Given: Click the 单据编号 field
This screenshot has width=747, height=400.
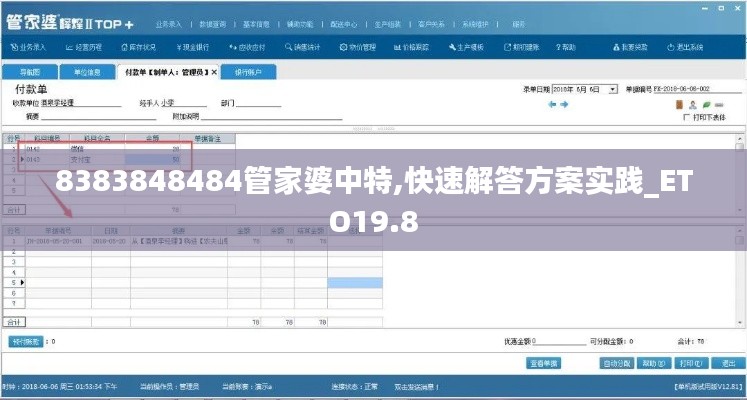Looking at the screenshot, I should [x=697, y=89].
